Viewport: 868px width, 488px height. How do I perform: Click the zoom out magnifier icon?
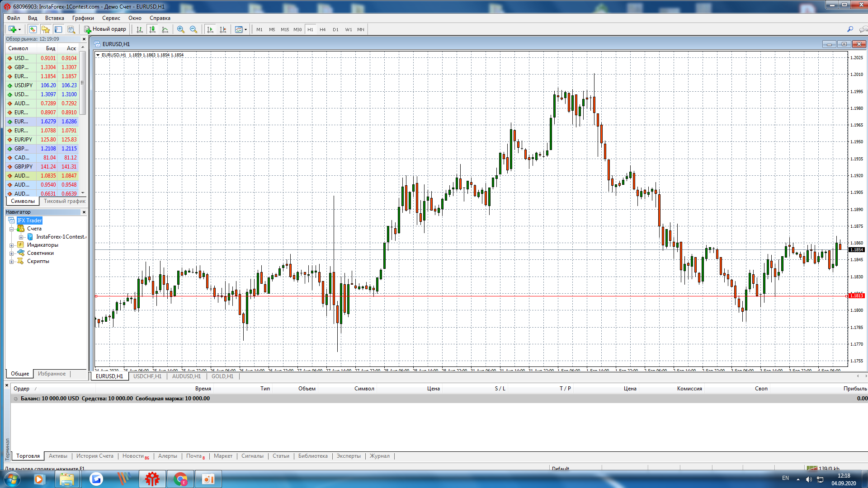pyautogui.click(x=193, y=29)
